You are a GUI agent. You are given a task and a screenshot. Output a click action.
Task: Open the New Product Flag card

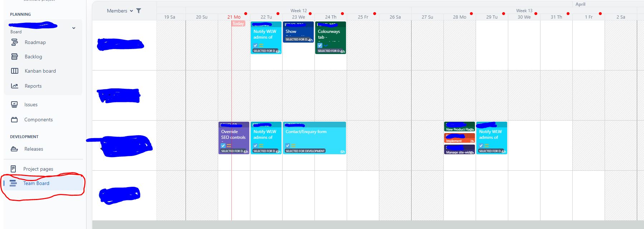460,127
